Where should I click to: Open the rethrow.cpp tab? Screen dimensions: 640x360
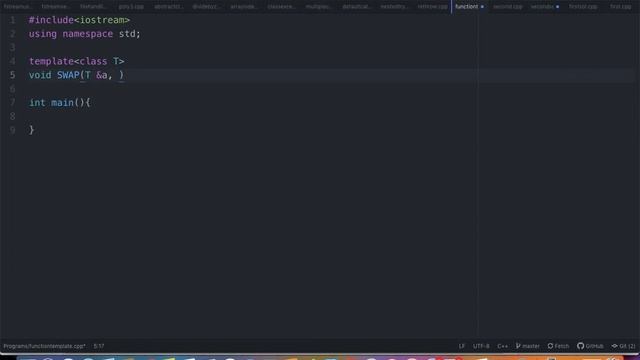[x=432, y=7]
